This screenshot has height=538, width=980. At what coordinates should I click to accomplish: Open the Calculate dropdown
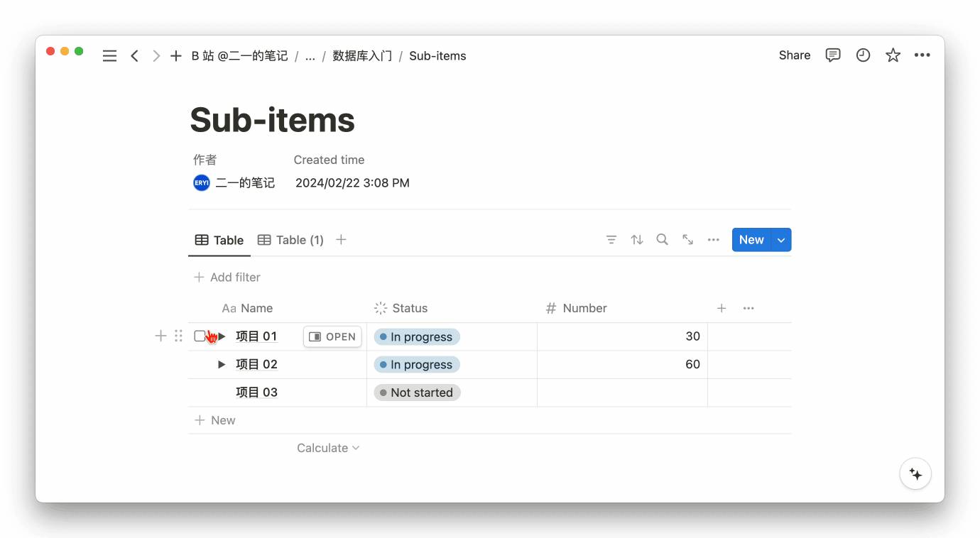pos(328,448)
